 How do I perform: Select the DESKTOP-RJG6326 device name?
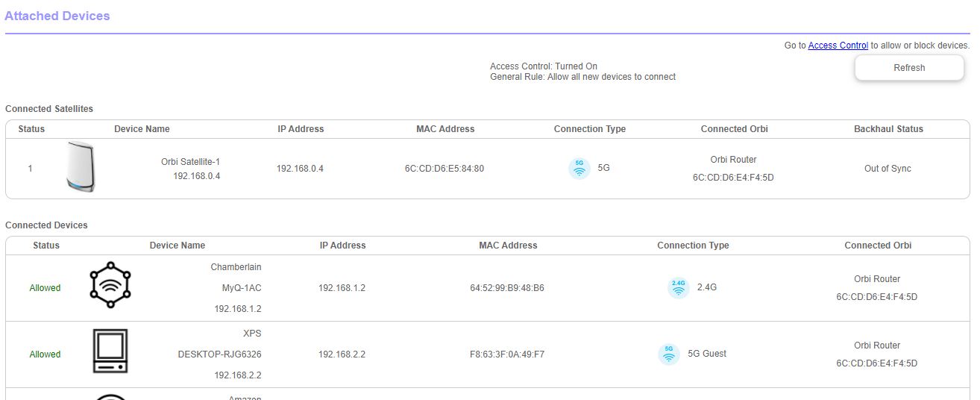point(219,354)
